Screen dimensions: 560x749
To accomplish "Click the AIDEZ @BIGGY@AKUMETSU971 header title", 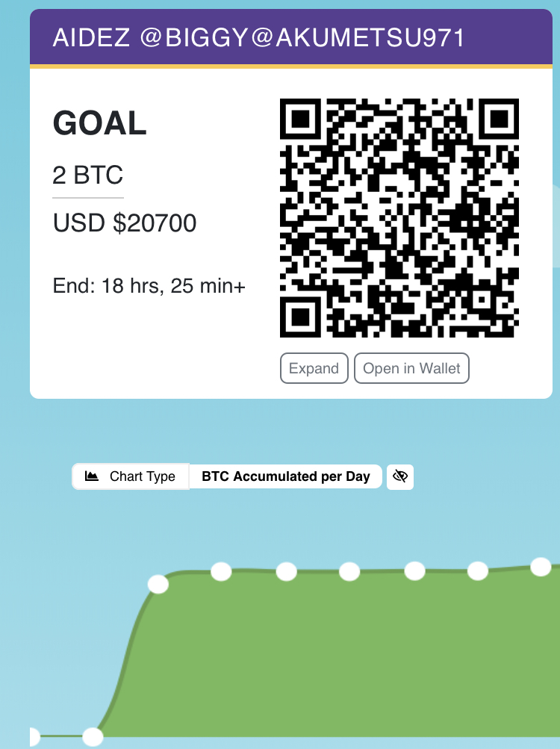I will point(259,38).
